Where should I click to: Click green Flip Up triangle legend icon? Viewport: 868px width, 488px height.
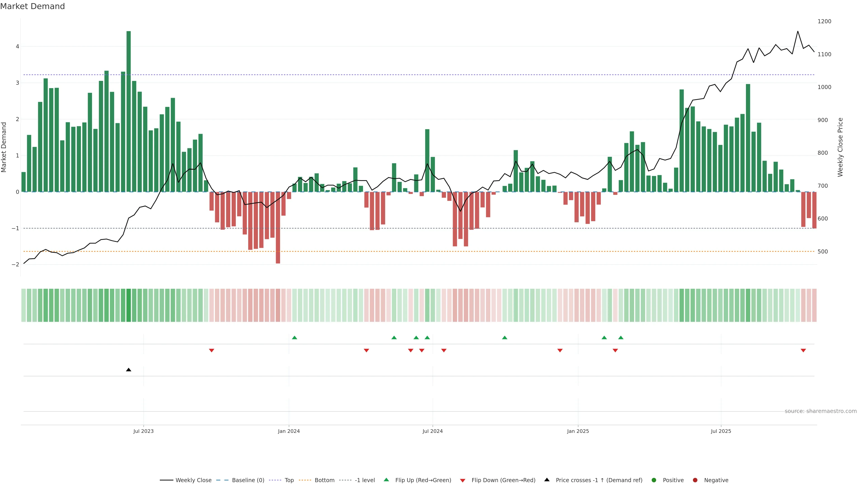coord(387,480)
